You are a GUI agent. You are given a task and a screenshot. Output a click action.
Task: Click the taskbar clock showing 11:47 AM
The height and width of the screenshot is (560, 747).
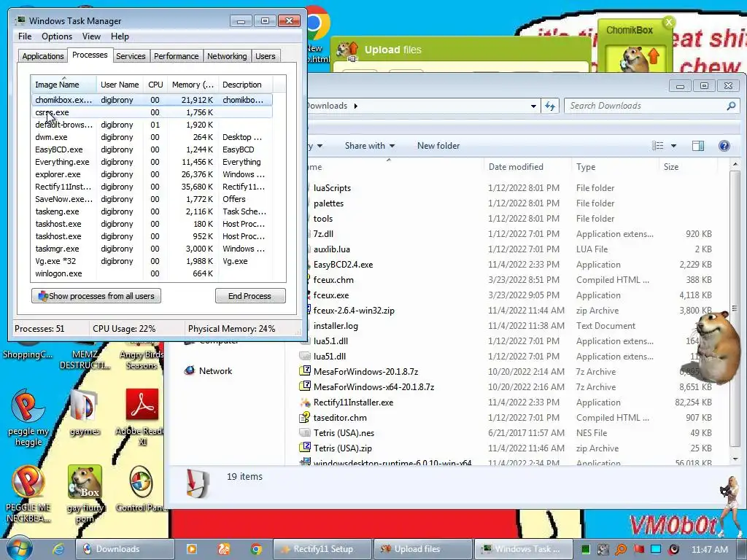(x=710, y=549)
